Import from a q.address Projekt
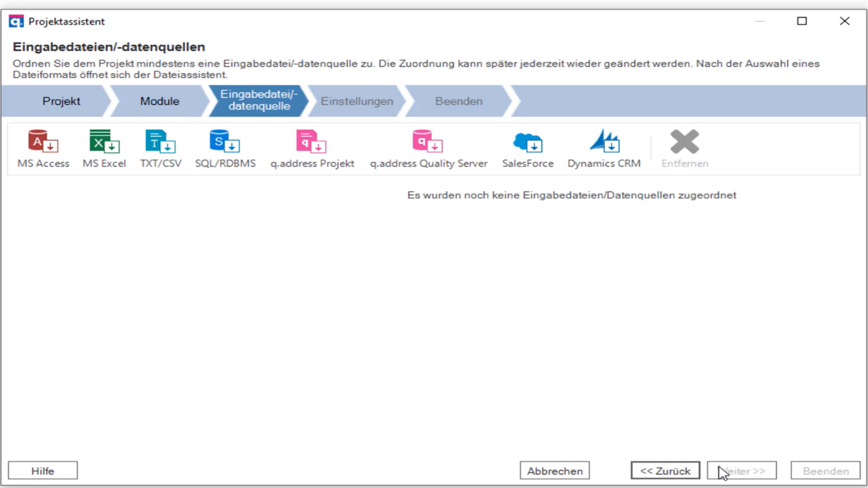 click(312, 149)
